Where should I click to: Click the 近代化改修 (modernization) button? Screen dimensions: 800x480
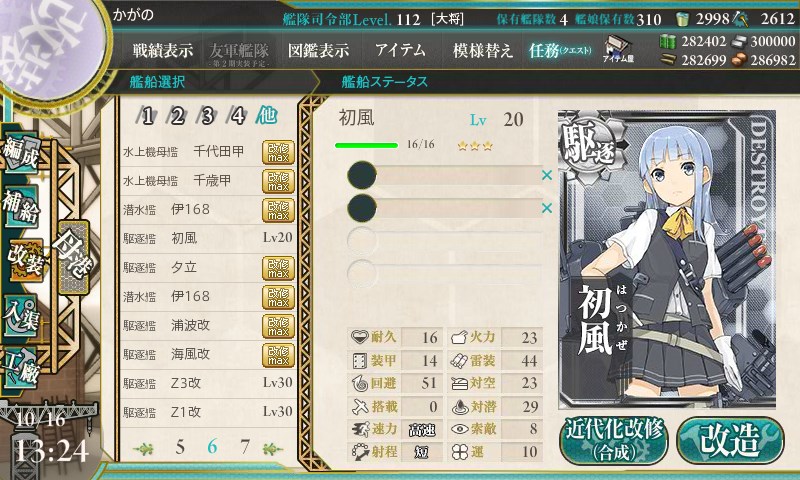click(614, 440)
